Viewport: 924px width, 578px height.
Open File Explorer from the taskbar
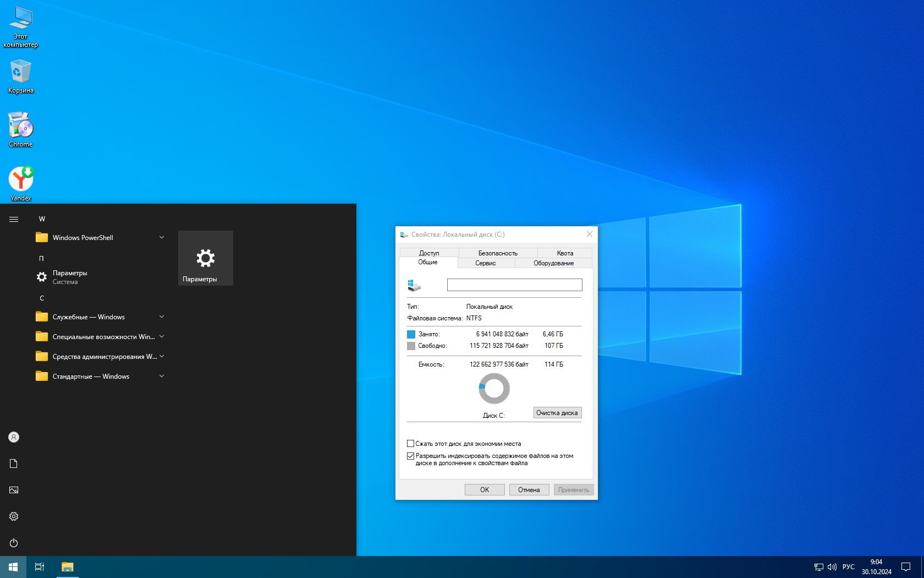coord(67,566)
